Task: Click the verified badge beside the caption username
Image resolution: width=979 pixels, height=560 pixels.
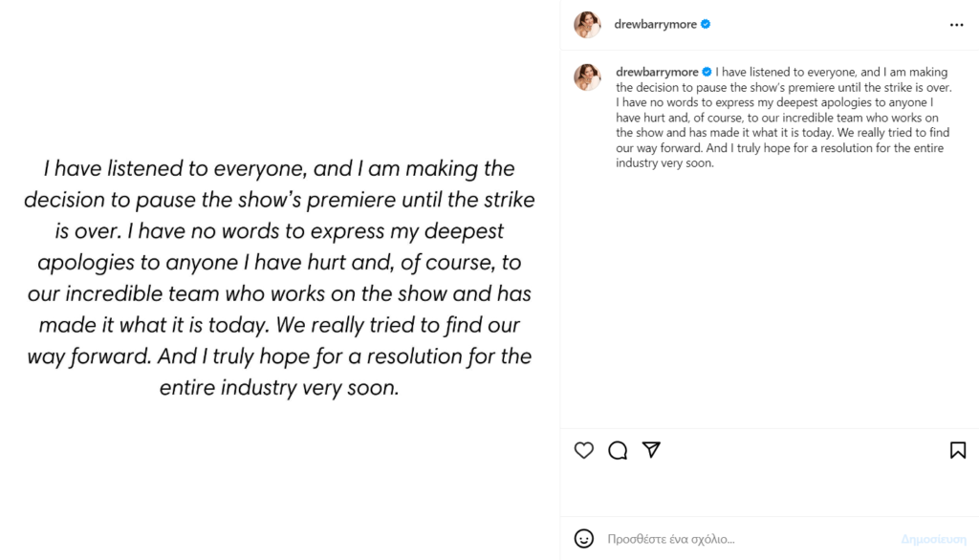Action: pos(707,72)
